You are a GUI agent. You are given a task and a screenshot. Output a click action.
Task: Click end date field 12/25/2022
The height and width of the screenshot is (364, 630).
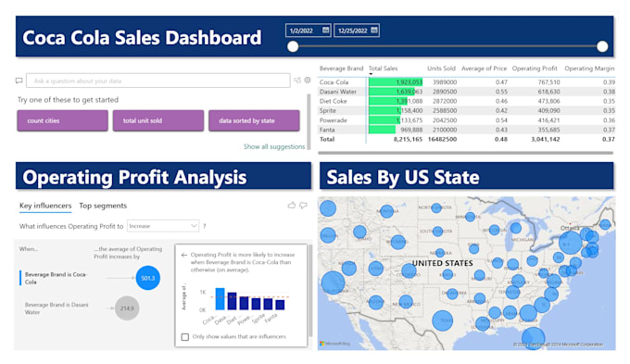357,31
